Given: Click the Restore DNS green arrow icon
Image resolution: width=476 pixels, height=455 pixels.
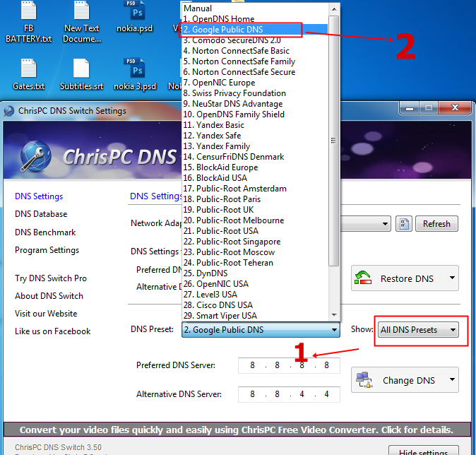Looking at the screenshot, I should [x=363, y=278].
